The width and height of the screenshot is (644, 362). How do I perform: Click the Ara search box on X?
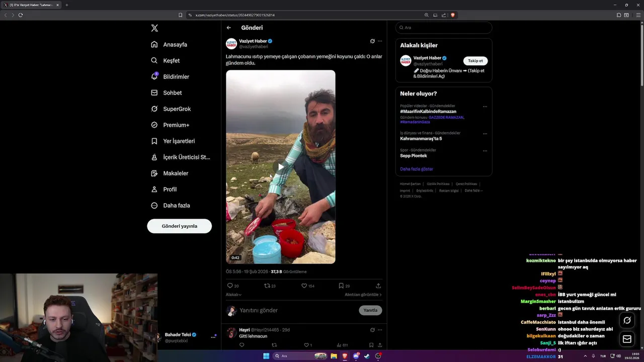pos(444,28)
